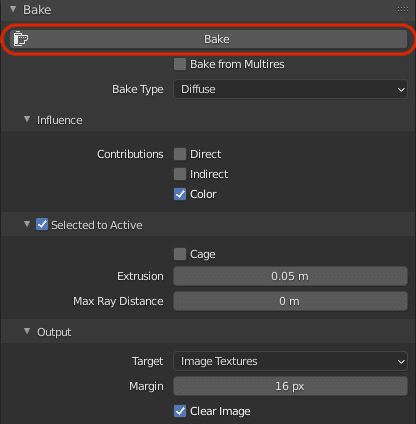Collapse the Selected to Active subpanel triangle
The image size is (416, 424).
tap(27, 224)
